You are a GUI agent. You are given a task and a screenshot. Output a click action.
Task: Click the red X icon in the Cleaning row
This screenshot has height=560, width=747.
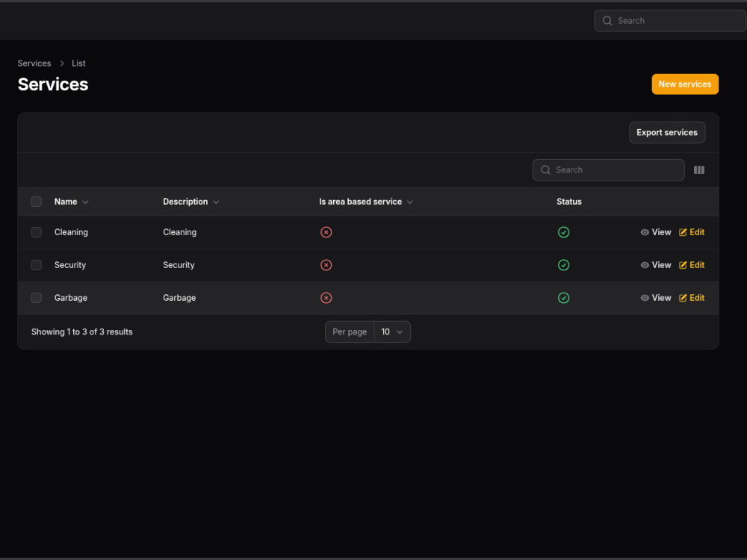pos(326,232)
